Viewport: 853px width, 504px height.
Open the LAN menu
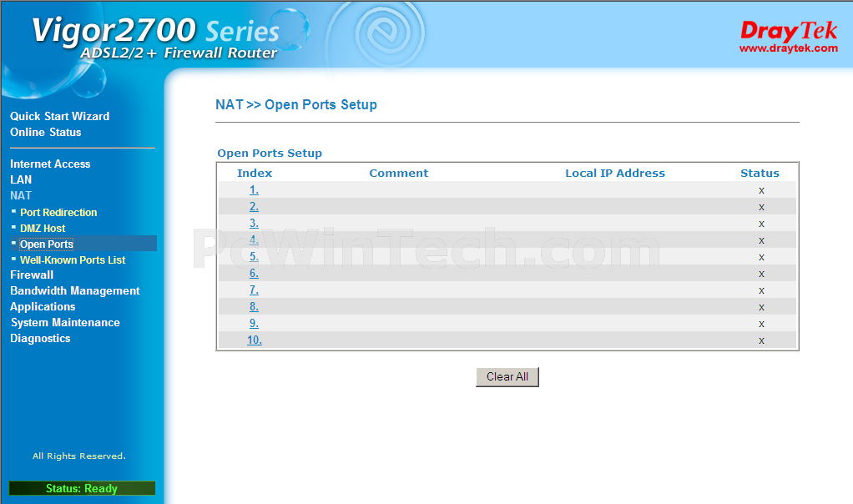click(x=21, y=179)
